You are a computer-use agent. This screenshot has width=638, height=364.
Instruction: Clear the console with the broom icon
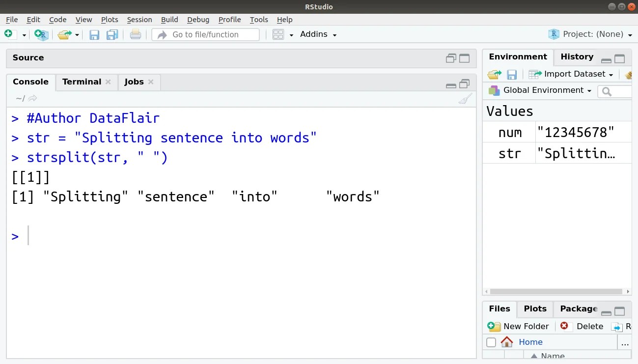point(464,98)
